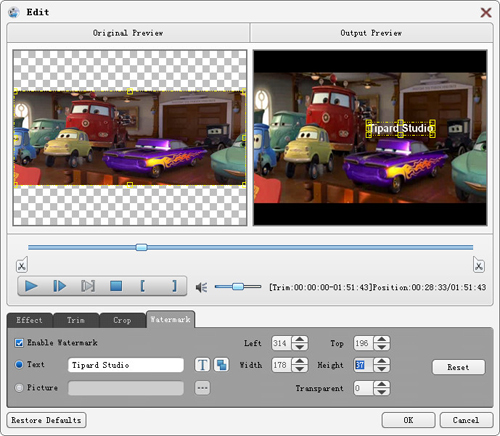Decrease the Transparent value with down arrow
500x436 pixels.
382,392
